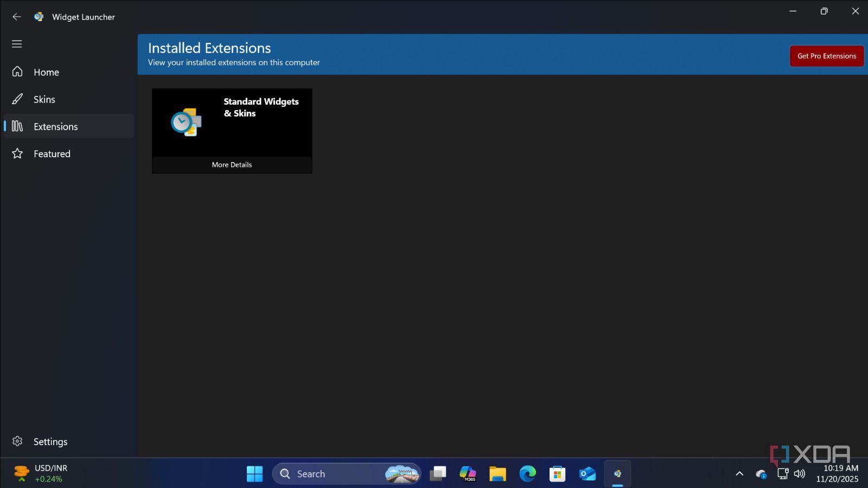Launch Microsoft Edge browser
The width and height of the screenshot is (868, 488).
[527, 473]
